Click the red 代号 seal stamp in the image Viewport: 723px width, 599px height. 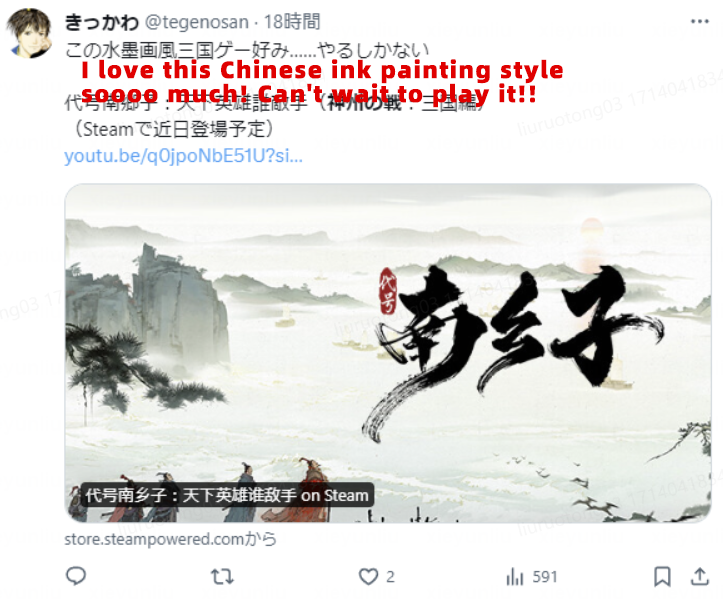pos(388,291)
